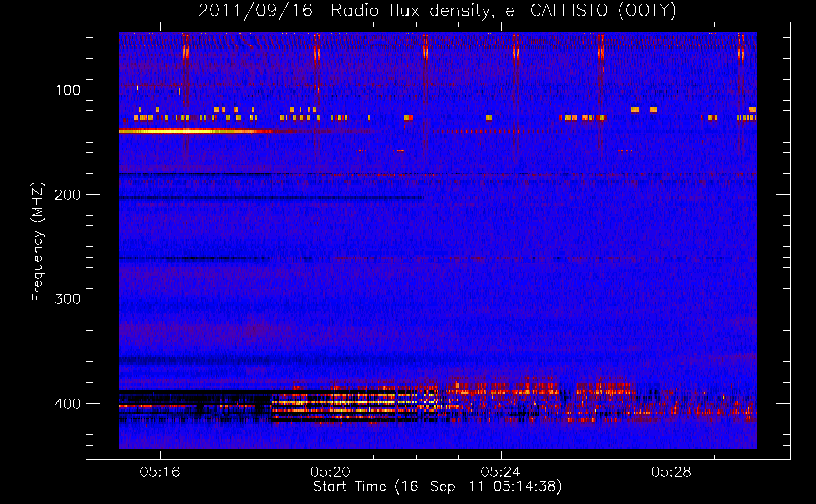
Task: Click the 'Frequency (MHZ)' axis title
Action: click(x=38, y=241)
